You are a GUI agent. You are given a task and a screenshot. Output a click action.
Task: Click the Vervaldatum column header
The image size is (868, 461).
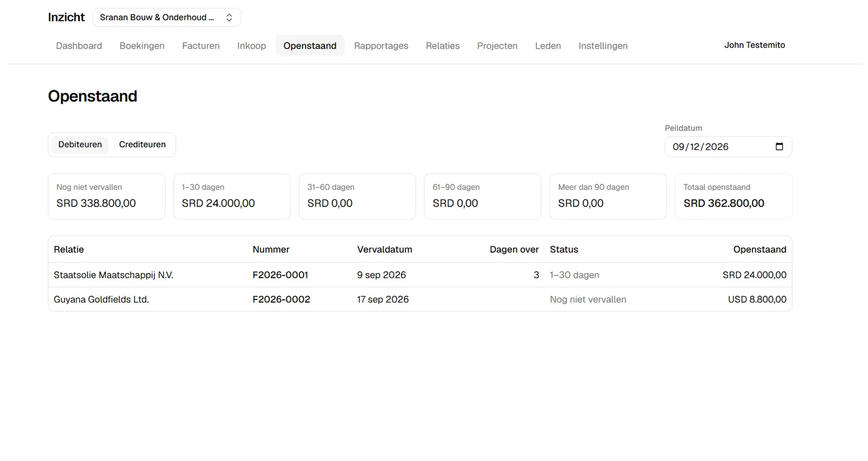tap(385, 249)
